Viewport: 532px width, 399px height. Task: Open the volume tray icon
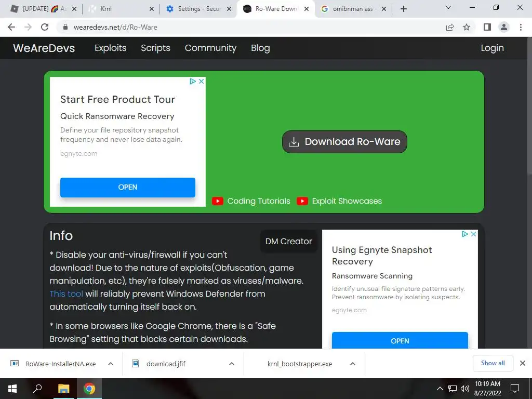tap(465, 389)
